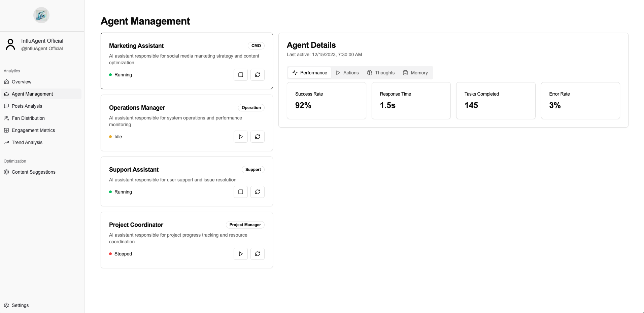Start the Operations Manager agent

pos(240,137)
